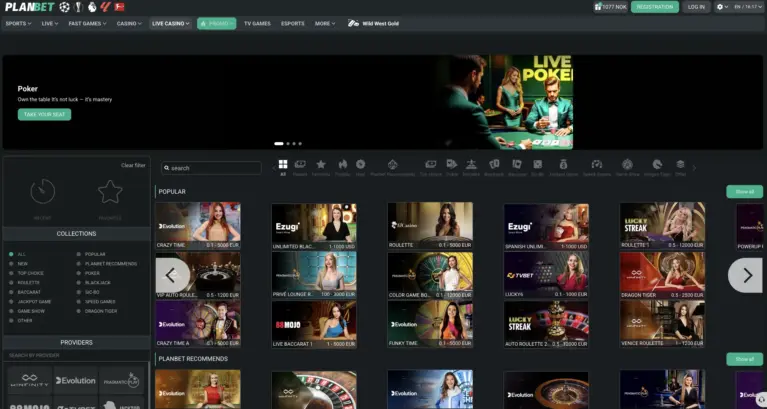Select the BACCARAT collection filter
Viewport: 767px width, 409px height.
25,292
